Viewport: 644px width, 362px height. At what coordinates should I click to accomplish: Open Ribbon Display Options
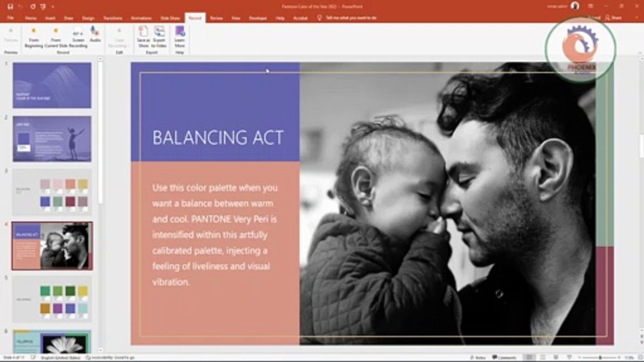coord(590,6)
